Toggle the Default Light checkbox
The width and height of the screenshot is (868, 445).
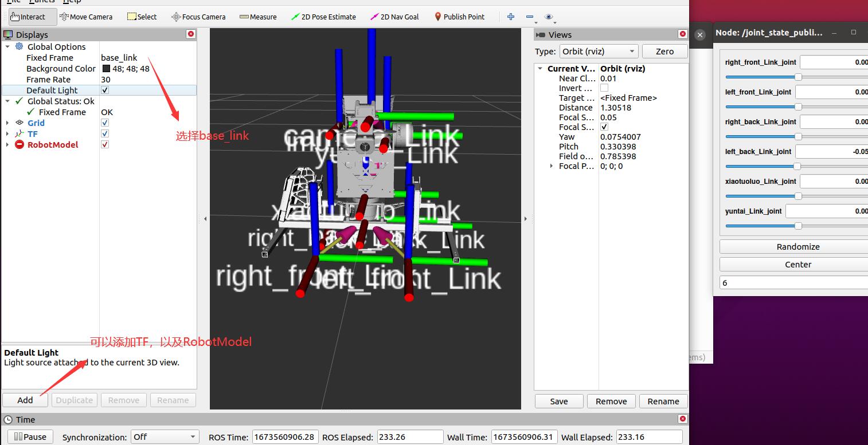(x=105, y=90)
